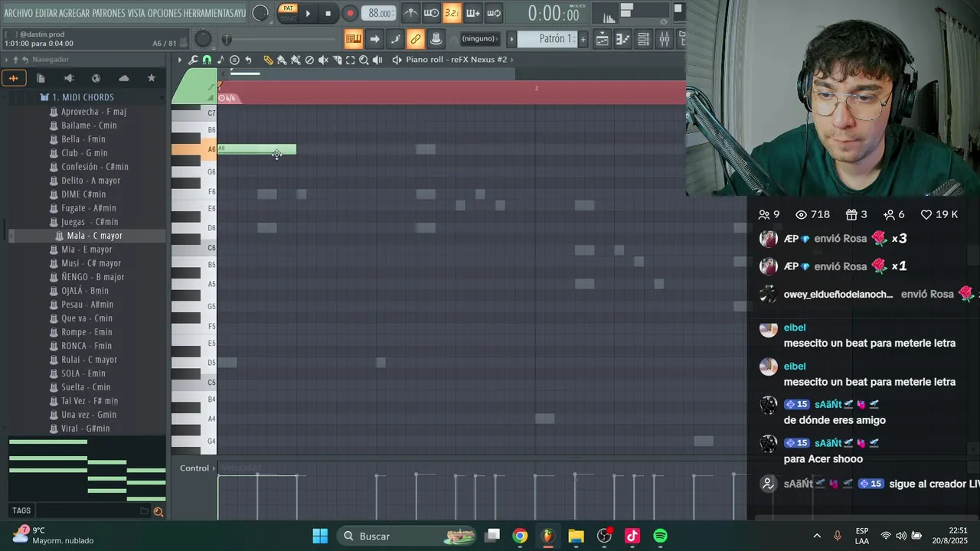Open Spotify from the taskbar
The image size is (980, 551).
click(660, 536)
